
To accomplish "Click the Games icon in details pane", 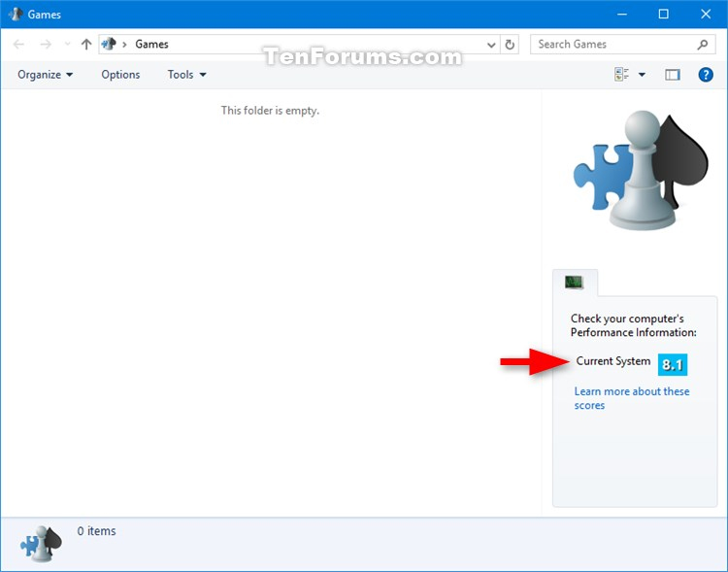I will pyautogui.click(x=42, y=544).
